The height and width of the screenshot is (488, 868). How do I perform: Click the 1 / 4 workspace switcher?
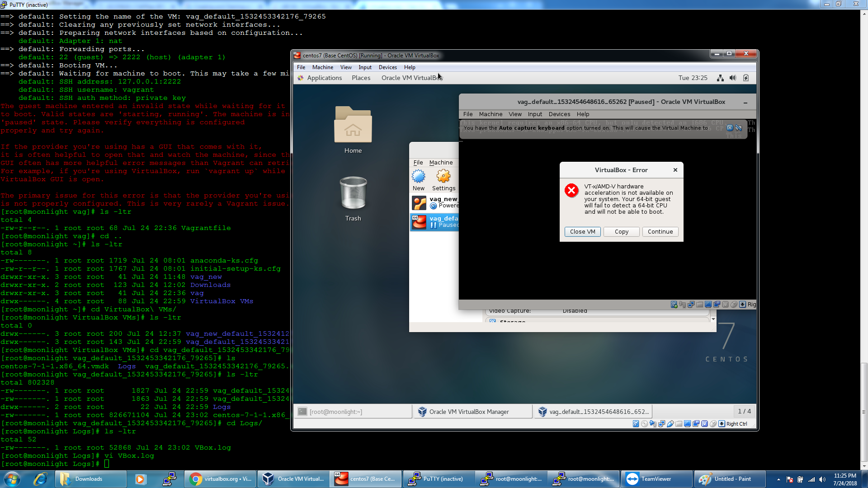[x=744, y=411]
